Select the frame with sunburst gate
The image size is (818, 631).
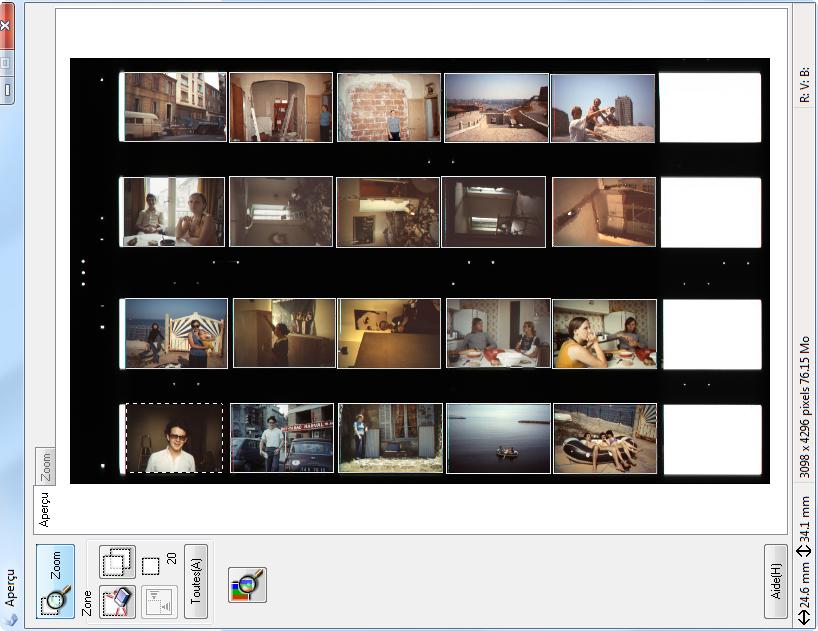[176, 333]
